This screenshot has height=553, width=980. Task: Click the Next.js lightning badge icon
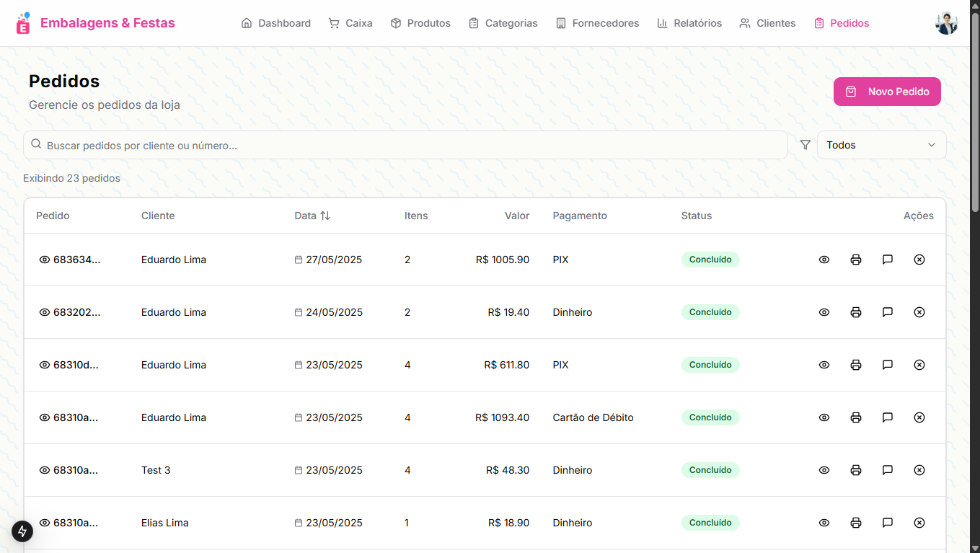click(x=22, y=531)
